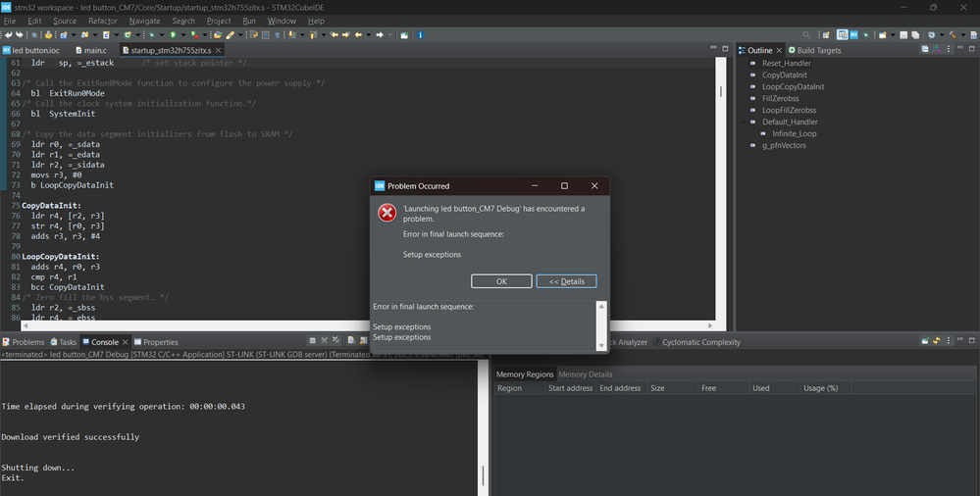Select LoopFillZerobss in Outline
The height and width of the screenshot is (496, 980).
789,110
